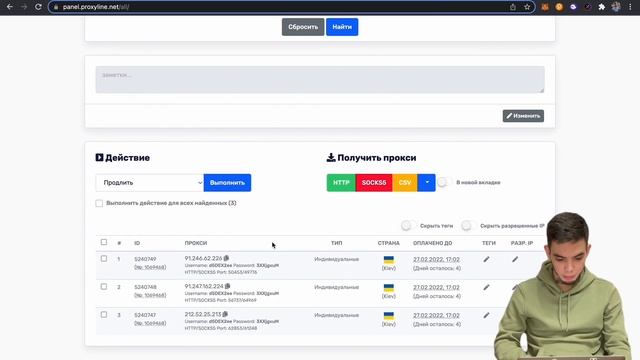Focus the notes textarea
This screenshot has height=360, width=640.
320,80
